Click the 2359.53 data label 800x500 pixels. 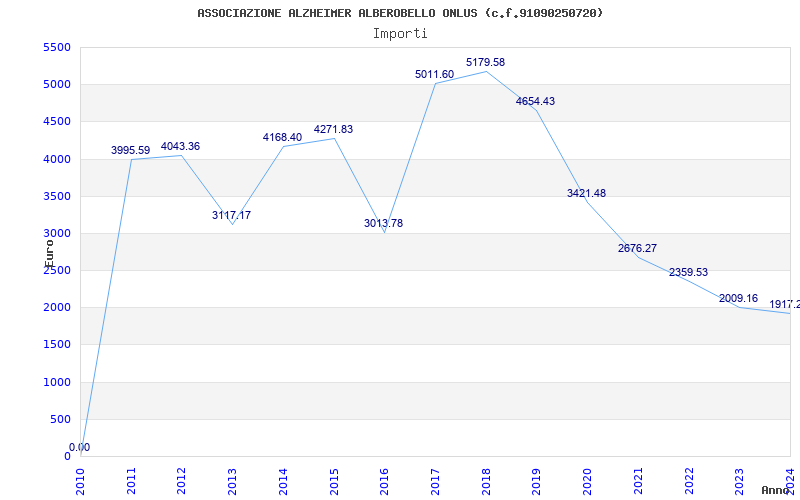tap(688, 272)
